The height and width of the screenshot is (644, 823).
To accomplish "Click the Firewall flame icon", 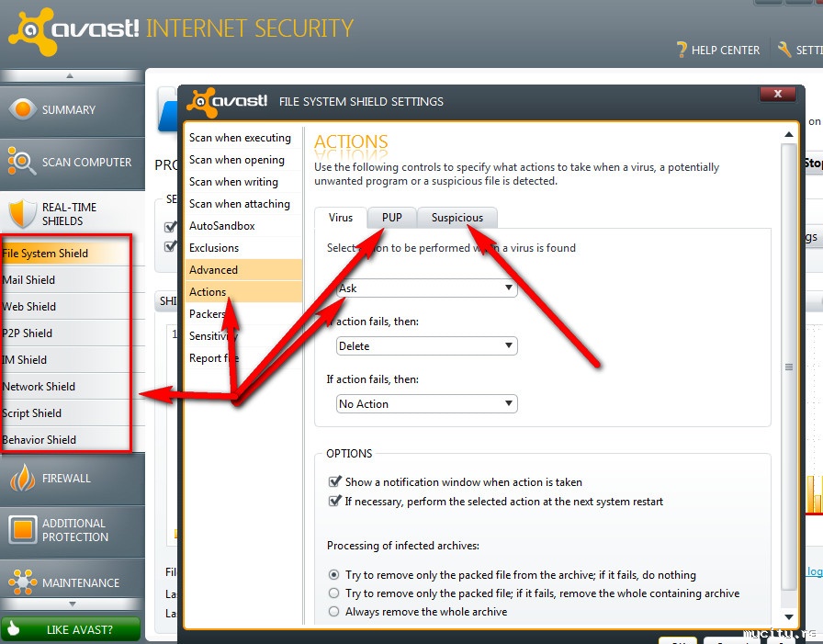I will tap(23, 478).
